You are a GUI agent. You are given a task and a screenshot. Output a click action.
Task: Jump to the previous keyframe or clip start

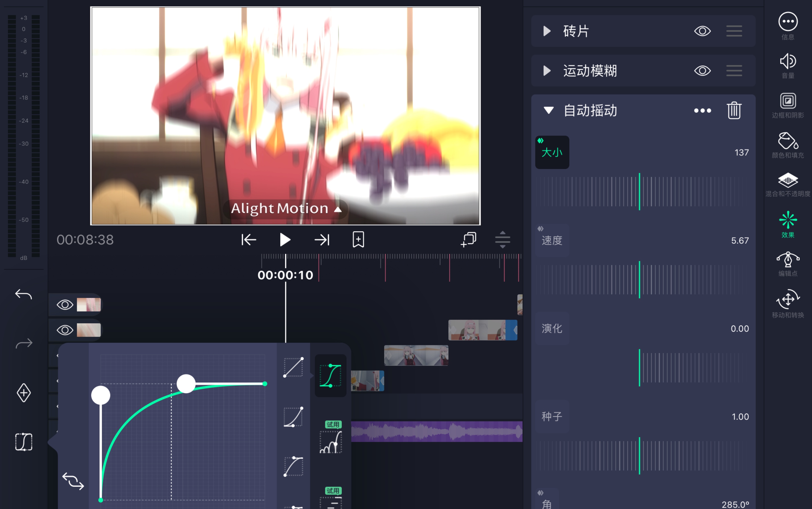coord(249,240)
